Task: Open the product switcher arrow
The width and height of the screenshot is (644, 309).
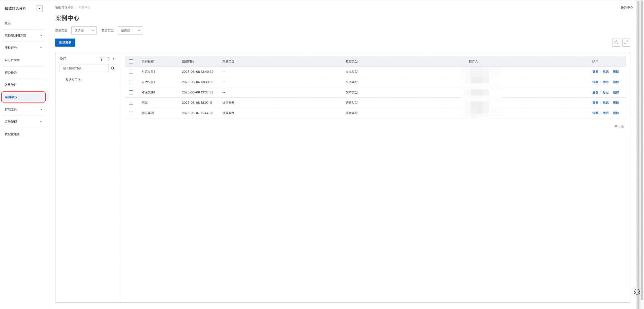Action: 40,9
